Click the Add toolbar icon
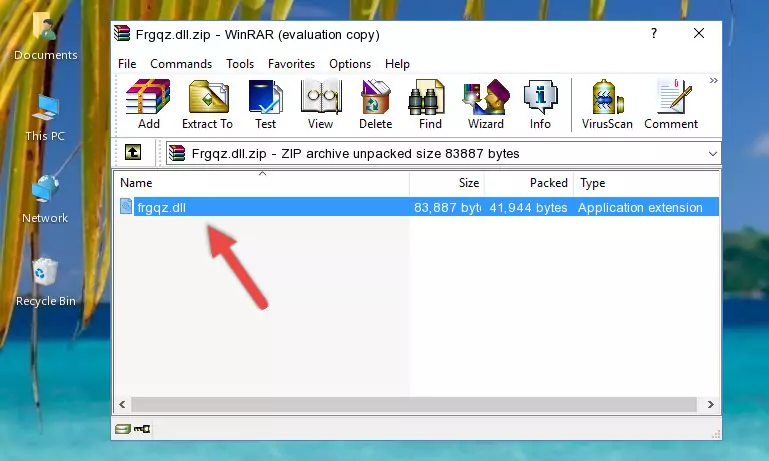This screenshot has height=461, width=769. pyautogui.click(x=148, y=104)
